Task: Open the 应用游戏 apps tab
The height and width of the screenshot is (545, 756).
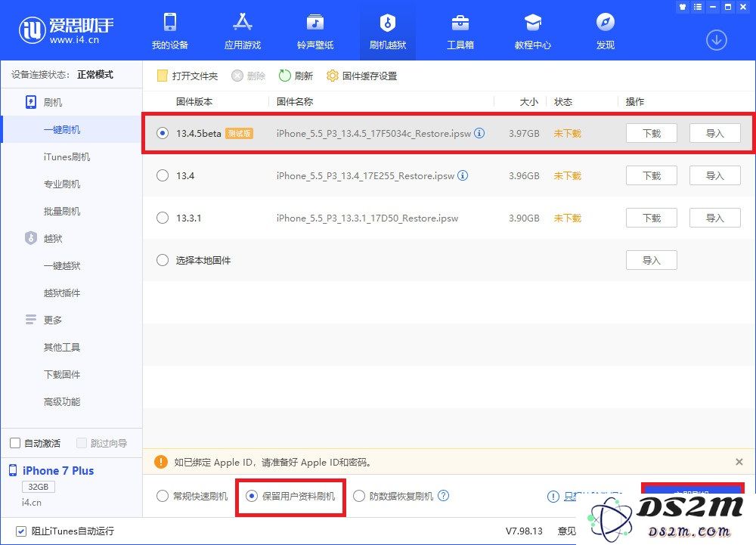Action: click(x=243, y=31)
